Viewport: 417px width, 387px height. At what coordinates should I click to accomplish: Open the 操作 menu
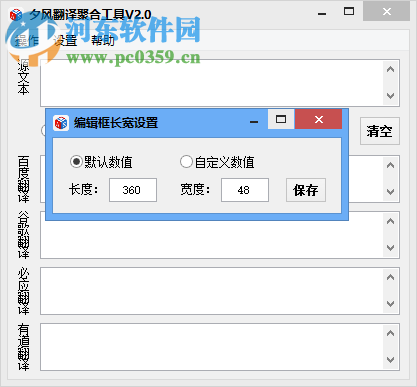pos(27,41)
